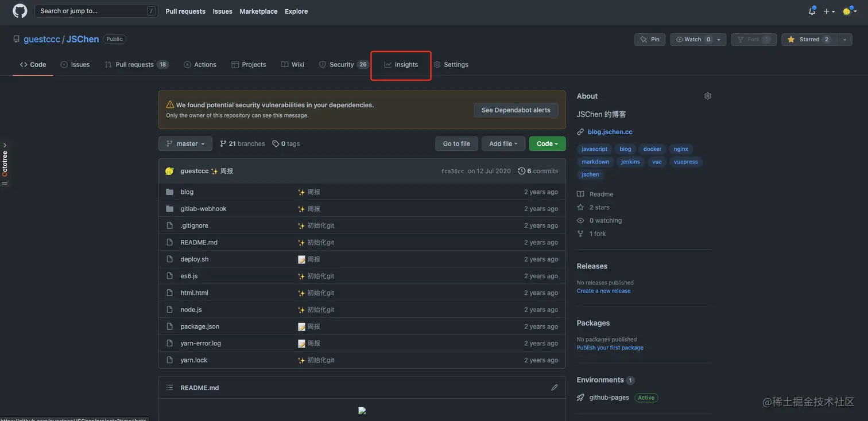Click the Search or jump to field

[x=96, y=11]
